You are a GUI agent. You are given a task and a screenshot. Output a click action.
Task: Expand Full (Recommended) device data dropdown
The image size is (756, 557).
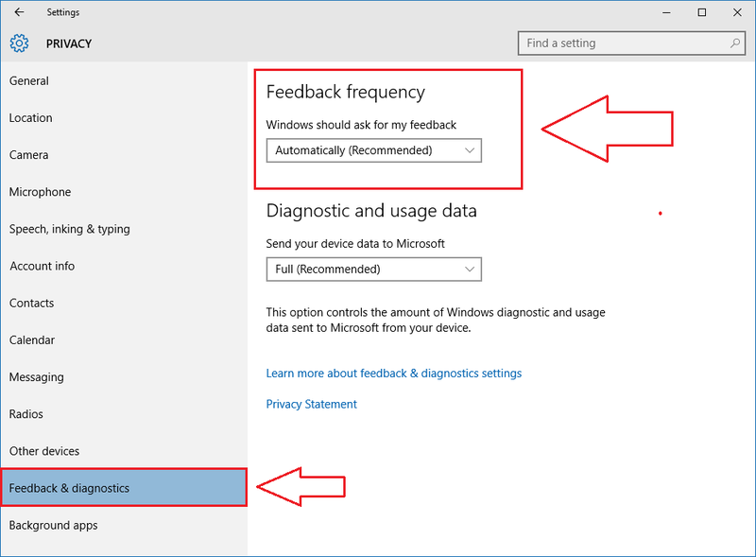tap(373, 270)
